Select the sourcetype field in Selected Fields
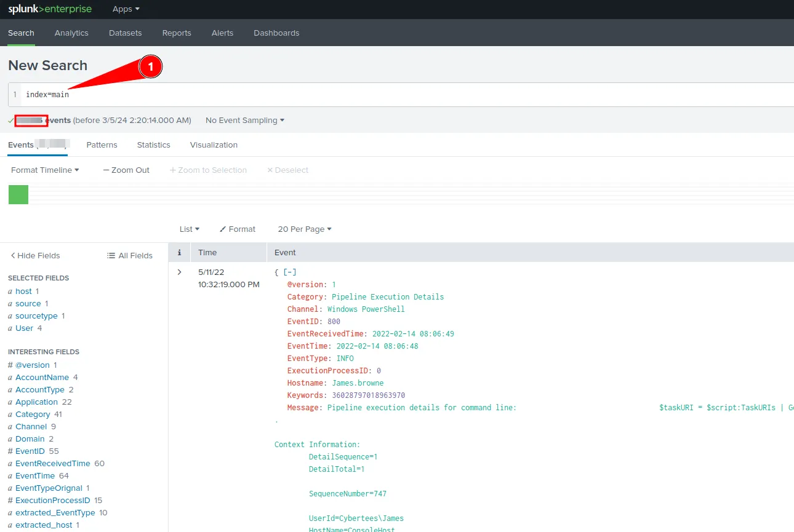794x532 pixels. tap(35, 316)
